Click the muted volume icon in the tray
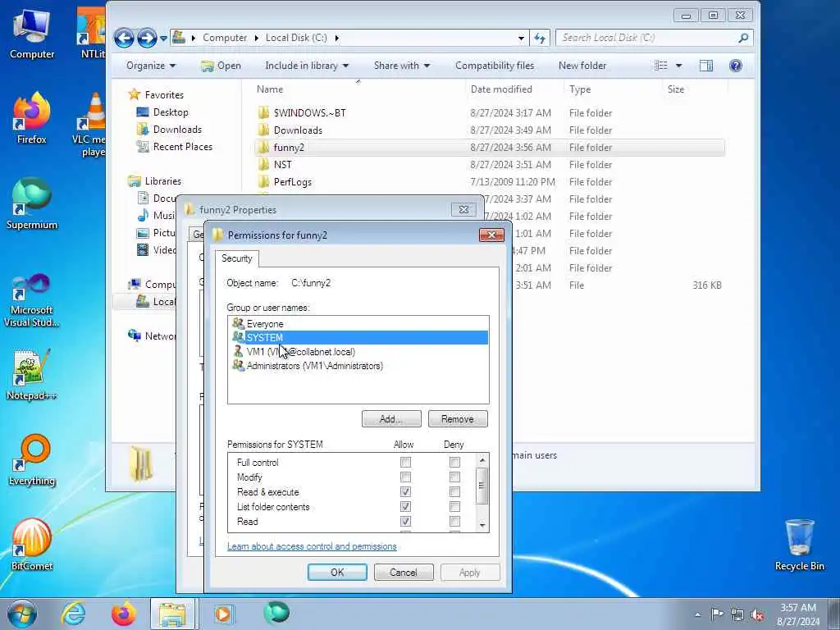 [757, 614]
